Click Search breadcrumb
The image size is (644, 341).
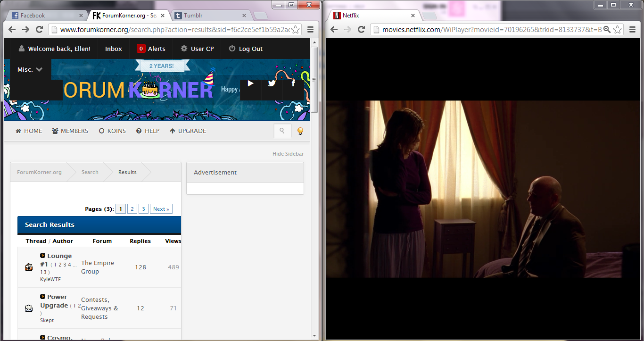click(90, 172)
